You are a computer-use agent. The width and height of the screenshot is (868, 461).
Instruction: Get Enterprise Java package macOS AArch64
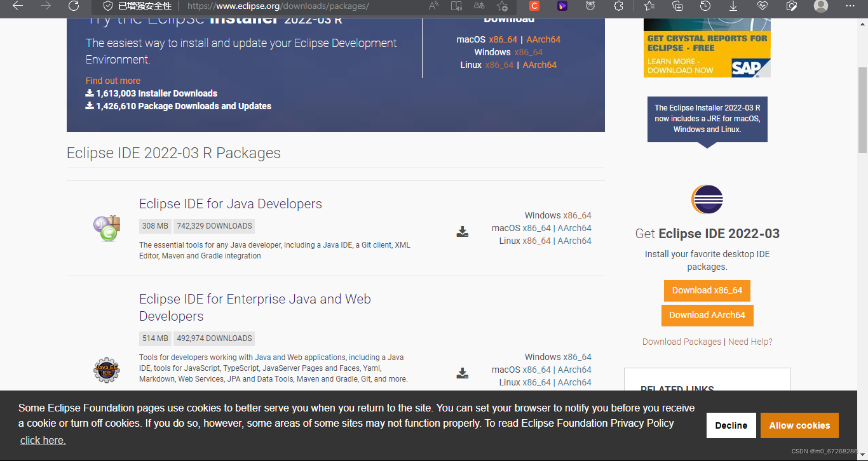574,370
